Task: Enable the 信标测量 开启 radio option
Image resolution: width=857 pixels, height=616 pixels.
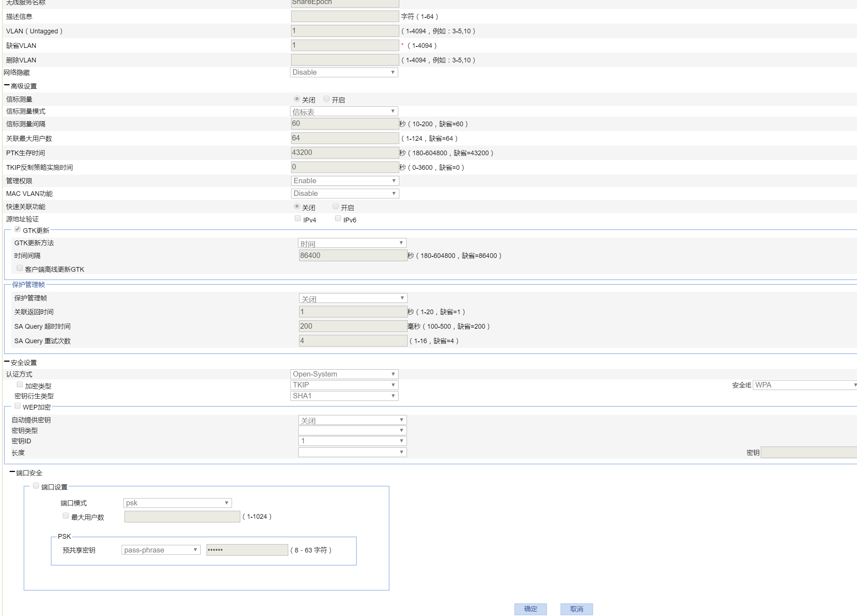Action: click(x=326, y=99)
